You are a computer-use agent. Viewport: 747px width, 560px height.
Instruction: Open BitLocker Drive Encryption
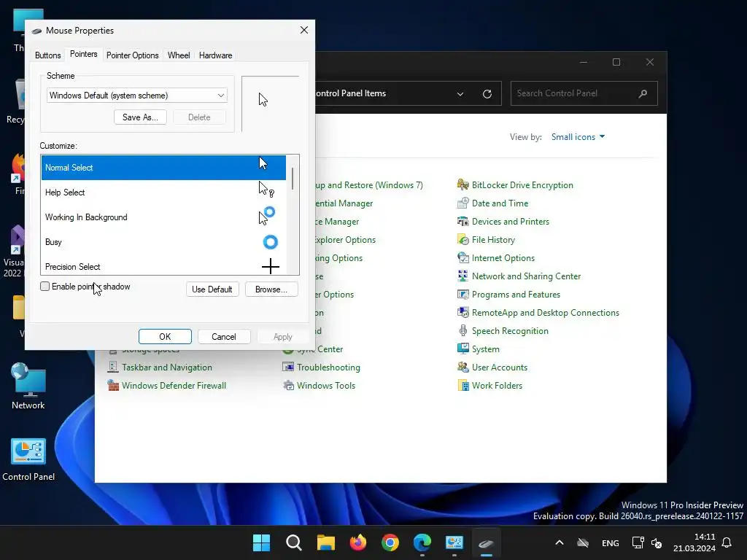tap(522, 185)
